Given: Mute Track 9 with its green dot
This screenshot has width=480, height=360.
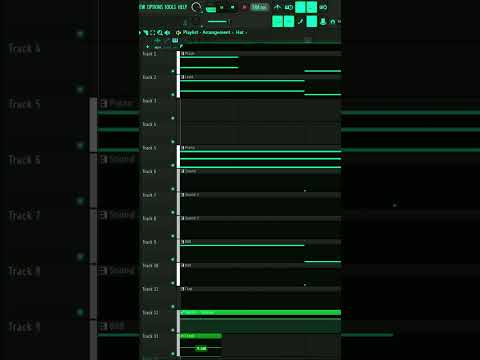Looking at the screenshot, I should pyautogui.click(x=173, y=260).
